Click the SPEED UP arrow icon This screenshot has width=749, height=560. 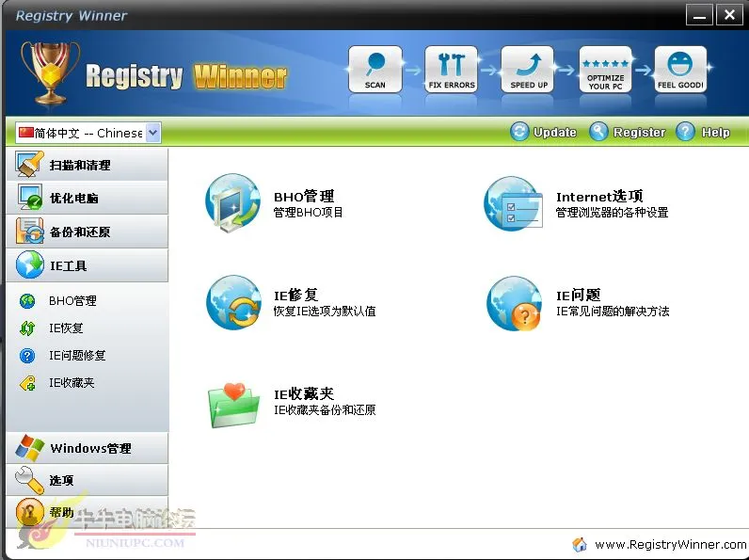pyautogui.click(x=528, y=70)
